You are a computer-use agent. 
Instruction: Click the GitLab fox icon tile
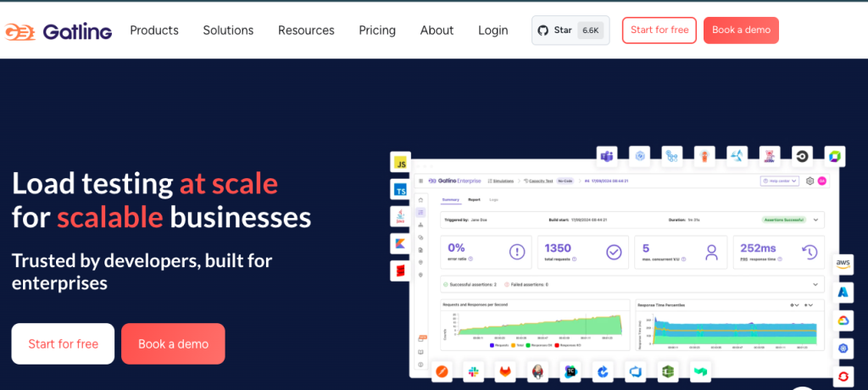[504, 372]
